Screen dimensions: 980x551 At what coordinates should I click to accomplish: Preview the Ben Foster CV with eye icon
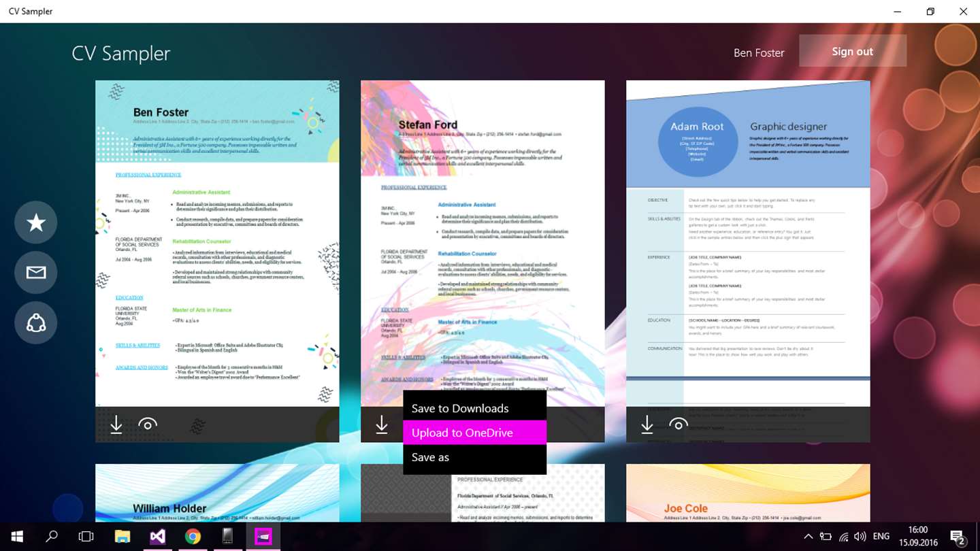[x=147, y=424]
